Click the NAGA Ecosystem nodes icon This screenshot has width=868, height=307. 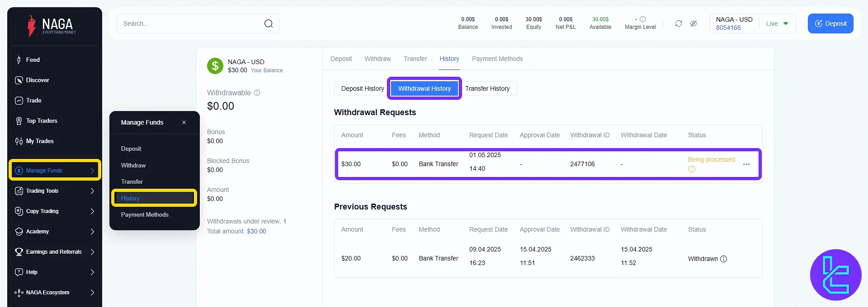point(19,293)
